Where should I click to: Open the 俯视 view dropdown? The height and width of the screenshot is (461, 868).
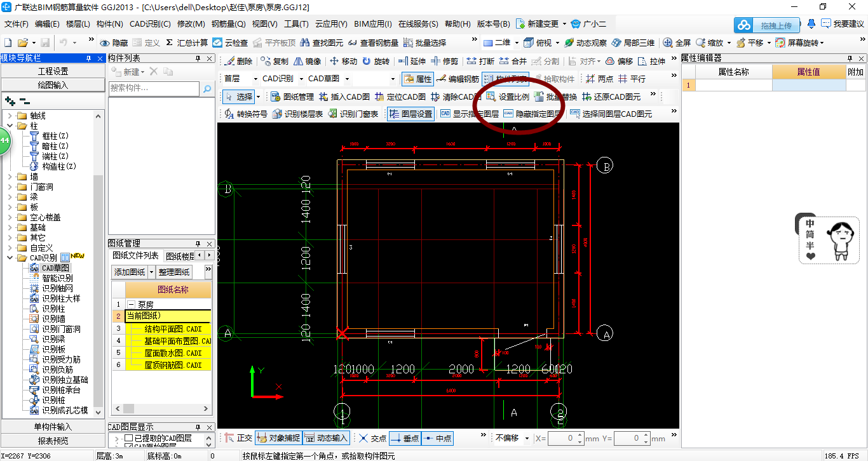pos(556,43)
